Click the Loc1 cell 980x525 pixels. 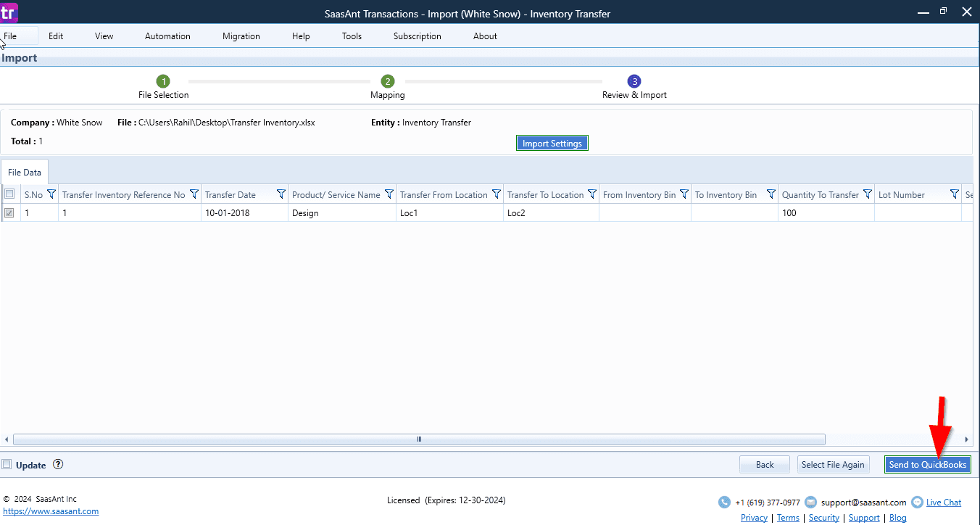point(449,213)
